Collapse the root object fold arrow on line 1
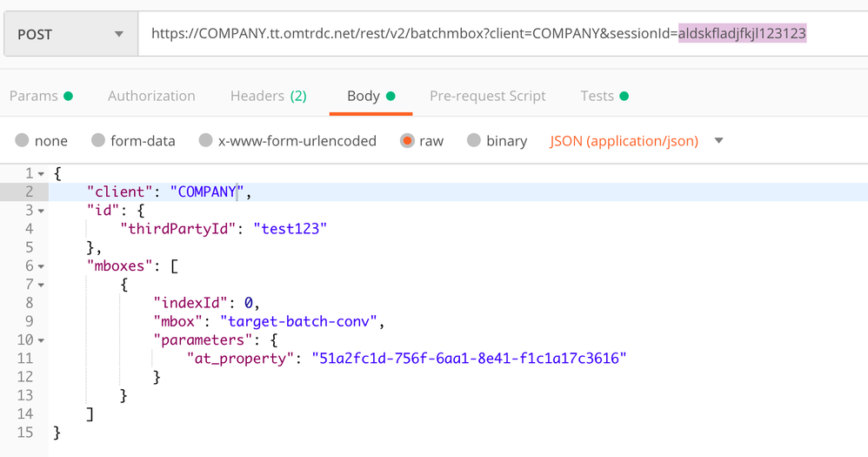The height and width of the screenshot is (457, 868). click(x=41, y=174)
